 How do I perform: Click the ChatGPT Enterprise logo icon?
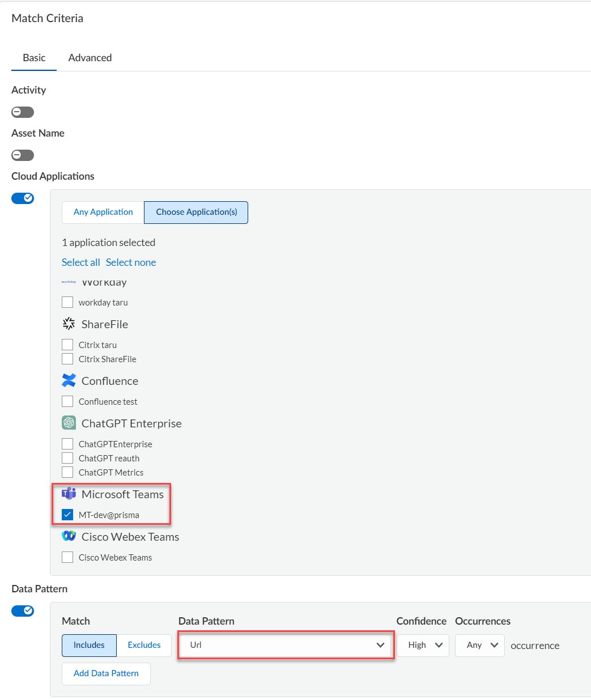click(69, 423)
